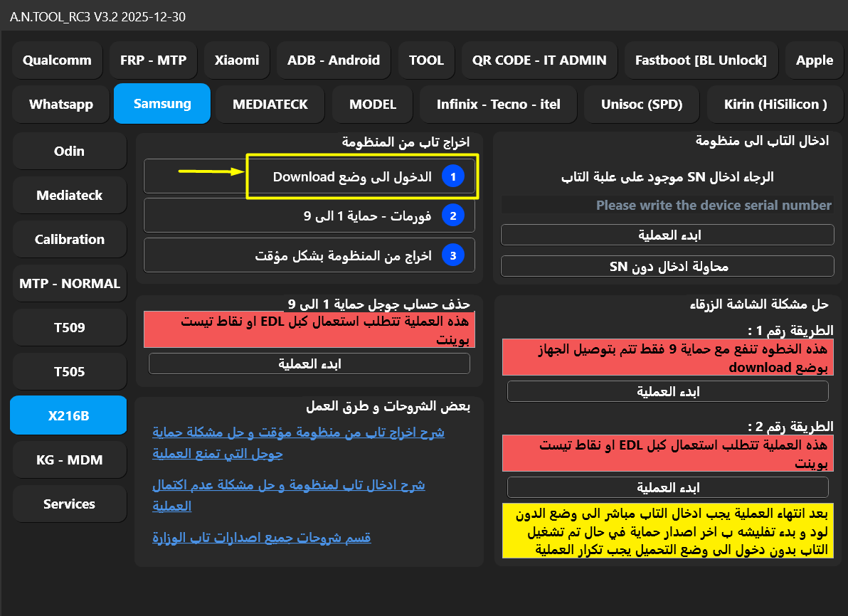Open Services in the sidebar
The image size is (848, 616).
[x=69, y=504]
